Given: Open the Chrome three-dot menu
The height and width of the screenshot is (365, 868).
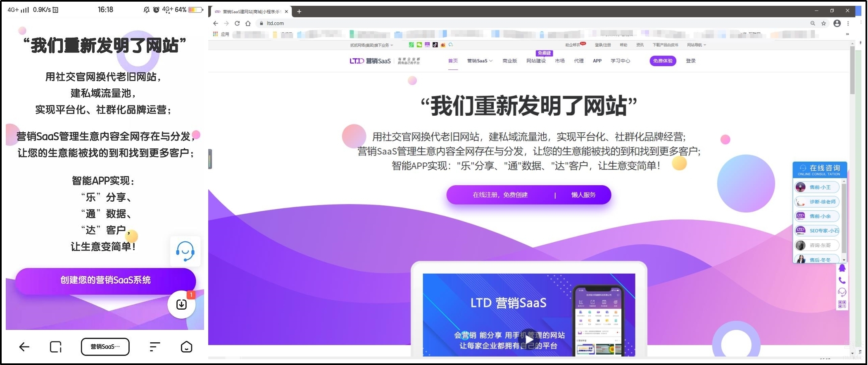Looking at the screenshot, I should click(848, 24).
